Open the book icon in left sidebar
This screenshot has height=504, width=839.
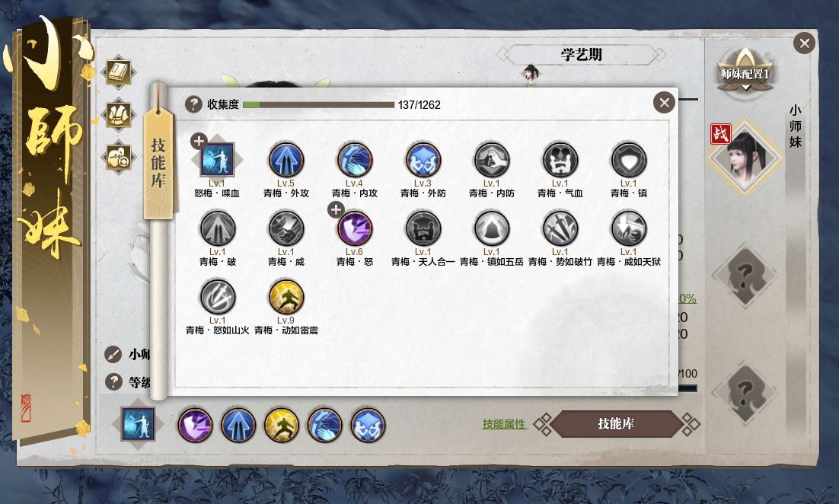coord(119,72)
